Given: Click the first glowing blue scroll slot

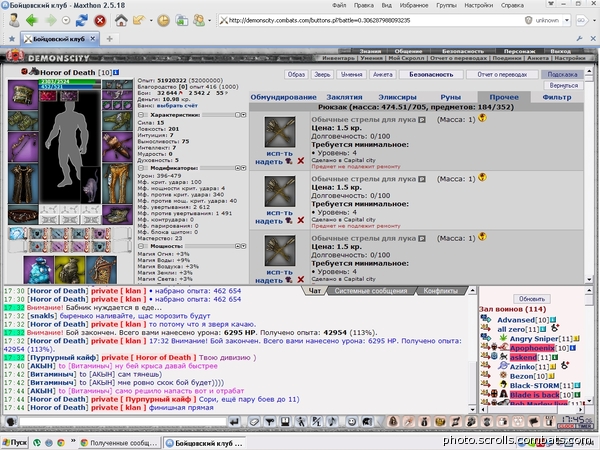Looking at the screenshot, I should (x=17, y=233).
